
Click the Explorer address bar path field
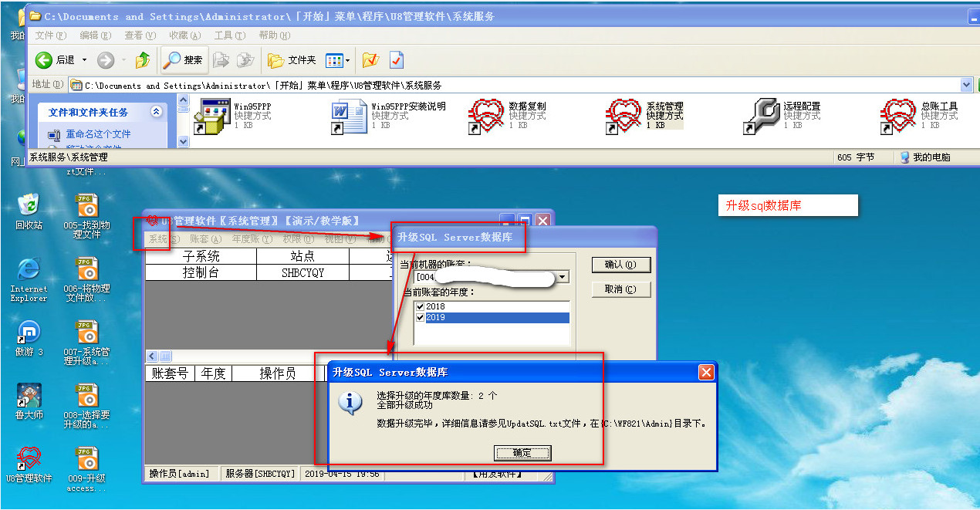pyautogui.click(x=517, y=85)
